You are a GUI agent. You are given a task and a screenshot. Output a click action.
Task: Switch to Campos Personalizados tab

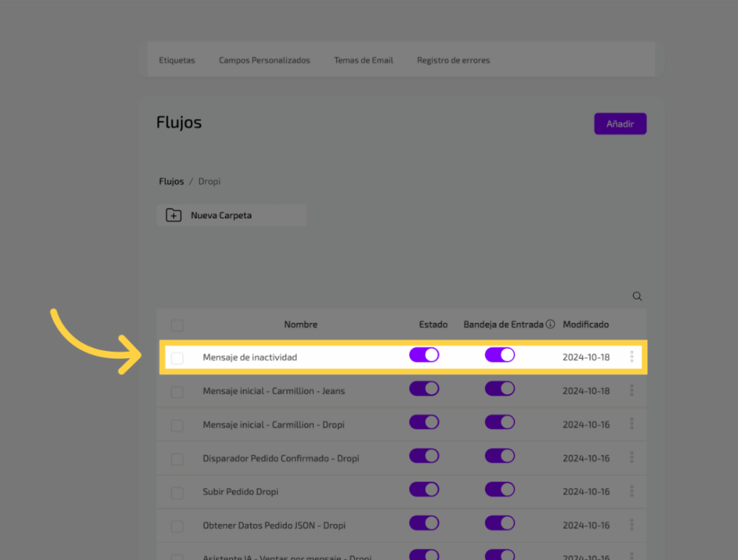point(264,61)
